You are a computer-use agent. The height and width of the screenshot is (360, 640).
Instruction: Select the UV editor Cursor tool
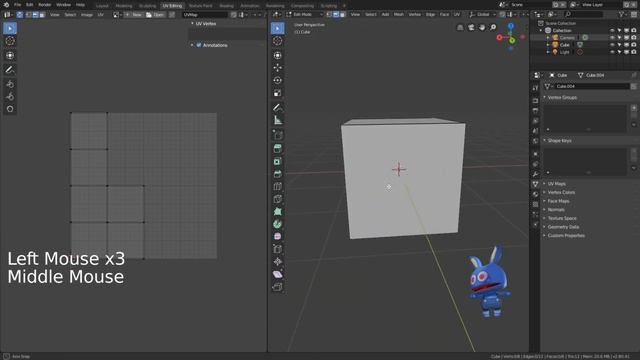pyautogui.click(x=10, y=41)
